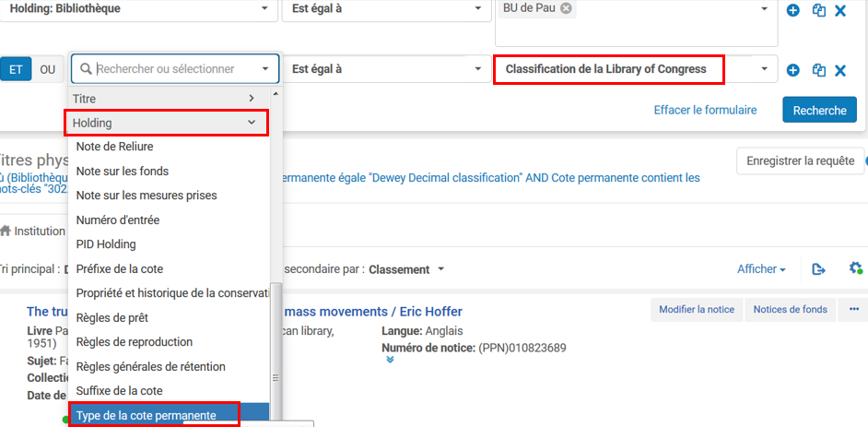
Task: Add a condition after the BU de Pau row
Action: click(x=792, y=10)
